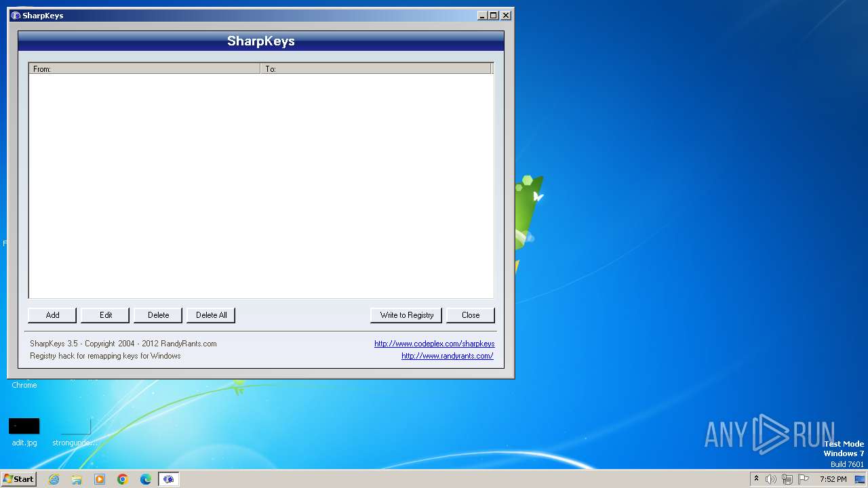Show hidden tray icons arrow
The width and height of the screenshot is (868, 488).
[x=757, y=479]
